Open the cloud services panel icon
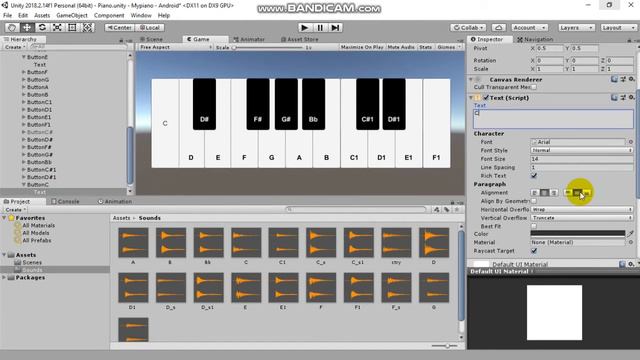This screenshot has width=640, height=360. pos(498,27)
